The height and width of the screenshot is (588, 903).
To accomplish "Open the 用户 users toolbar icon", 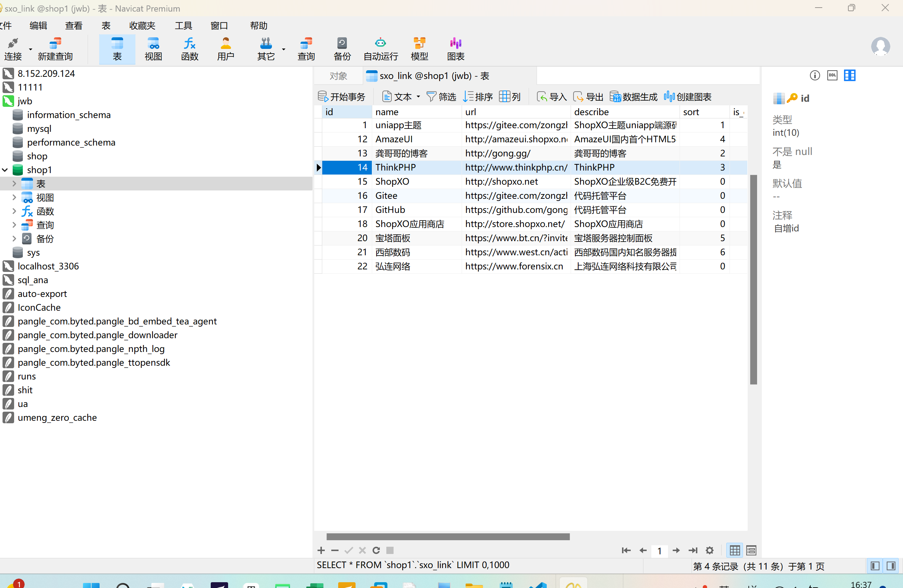I will (226, 49).
